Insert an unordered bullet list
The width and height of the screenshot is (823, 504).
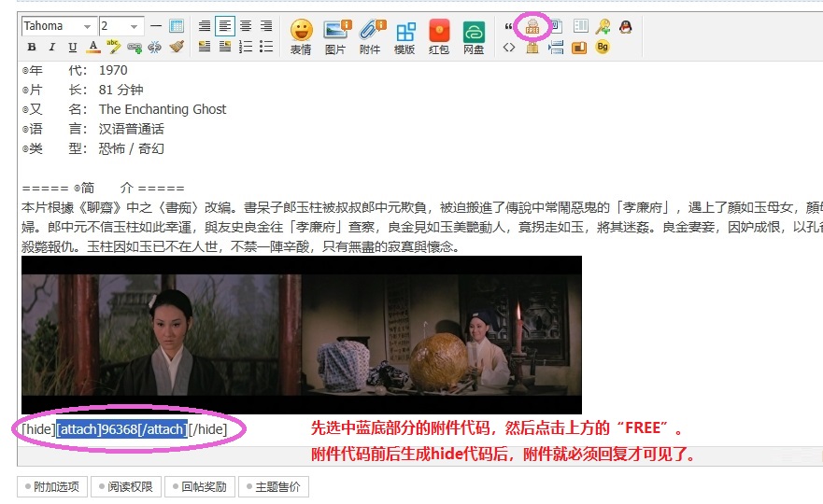(x=266, y=47)
